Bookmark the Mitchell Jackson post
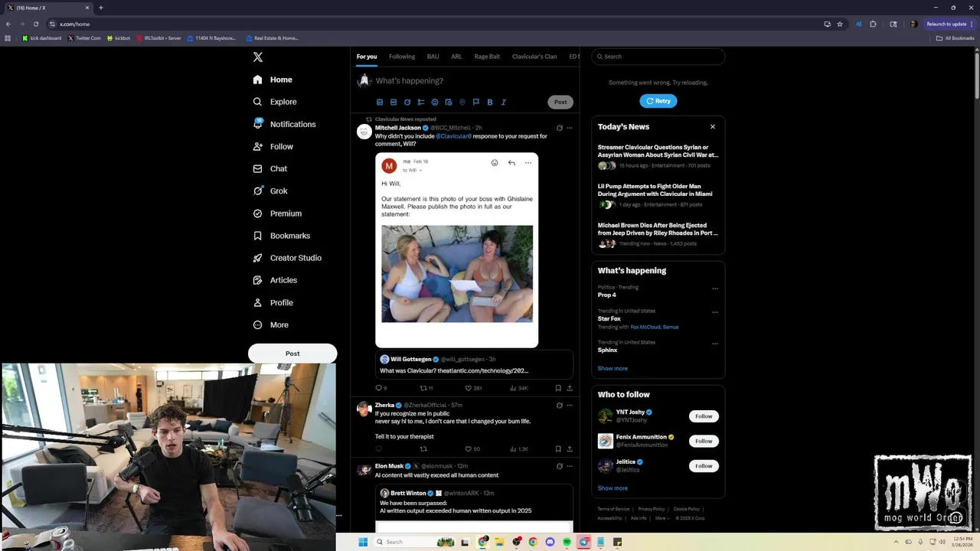980x551 pixels. tap(558, 388)
